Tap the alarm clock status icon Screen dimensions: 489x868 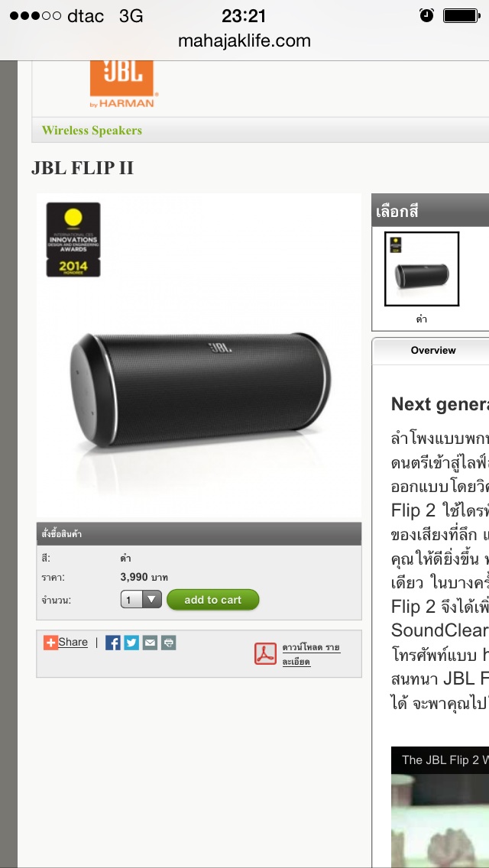(426, 15)
